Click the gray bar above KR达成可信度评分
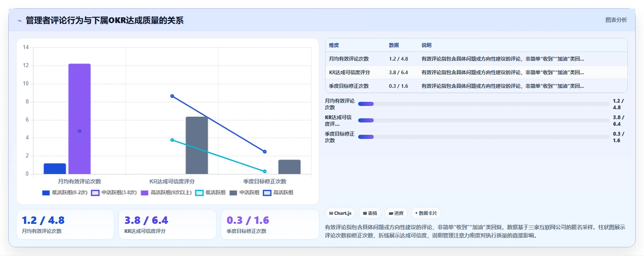 tap(197, 145)
